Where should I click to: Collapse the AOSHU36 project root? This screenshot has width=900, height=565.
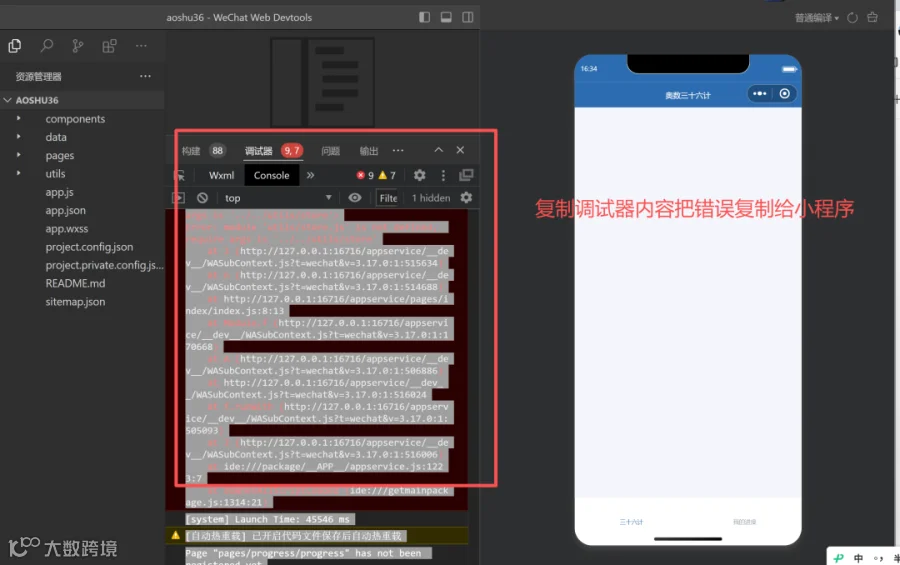click(x=7, y=100)
